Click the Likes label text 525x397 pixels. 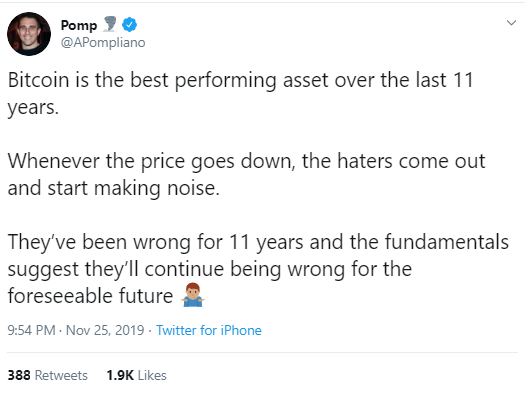(x=152, y=375)
